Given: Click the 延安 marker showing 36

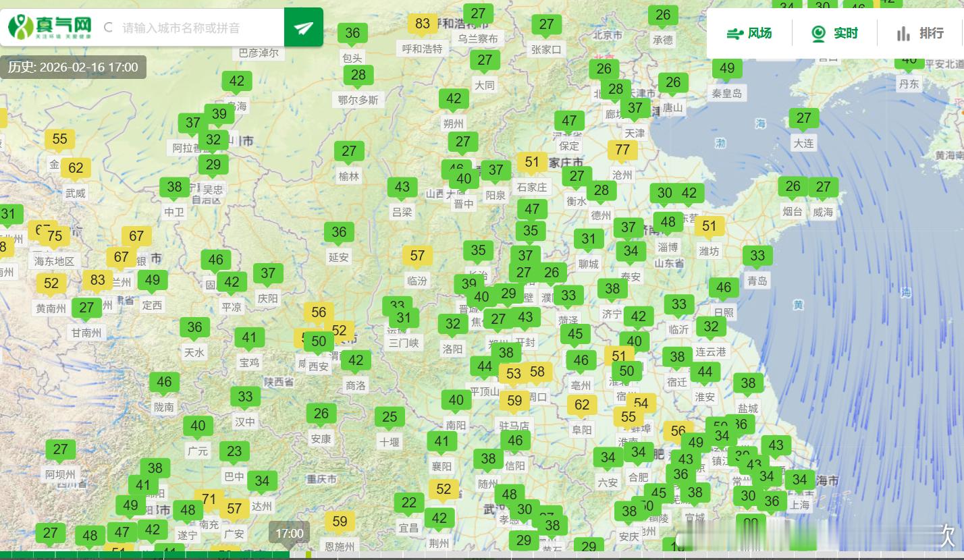Looking at the screenshot, I should pos(339,234).
